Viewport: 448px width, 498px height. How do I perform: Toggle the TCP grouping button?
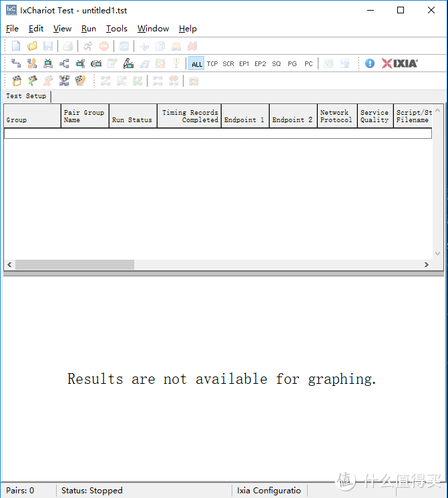pos(212,64)
